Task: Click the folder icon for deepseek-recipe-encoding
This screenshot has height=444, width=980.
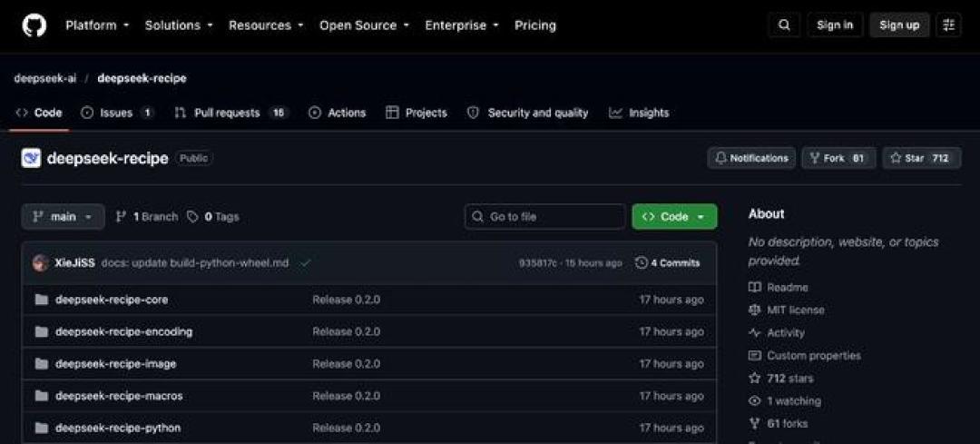Action: (x=41, y=331)
